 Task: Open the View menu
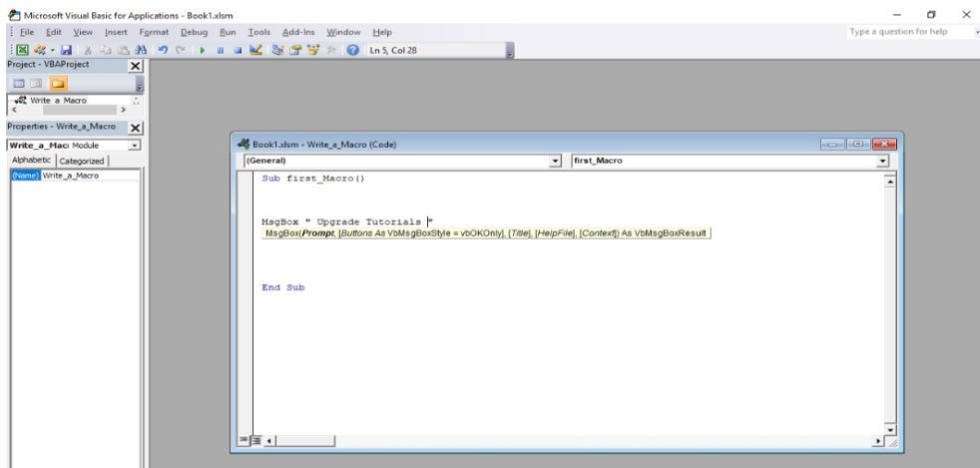83,32
